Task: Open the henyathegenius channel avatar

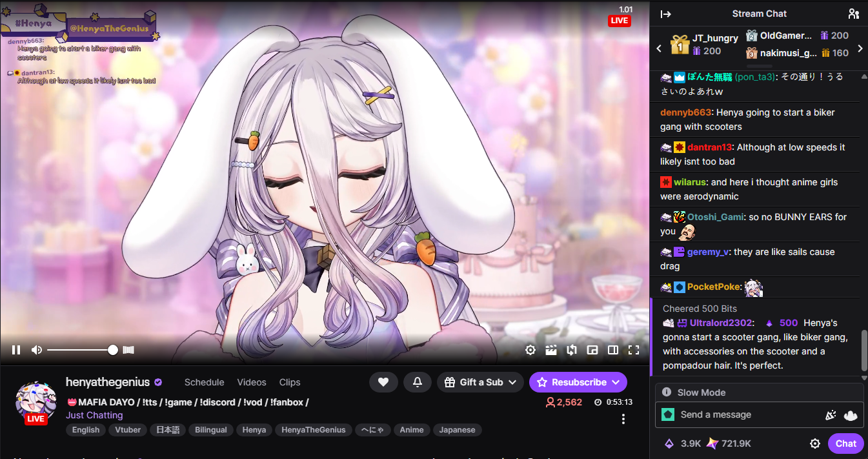Action: point(36,402)
